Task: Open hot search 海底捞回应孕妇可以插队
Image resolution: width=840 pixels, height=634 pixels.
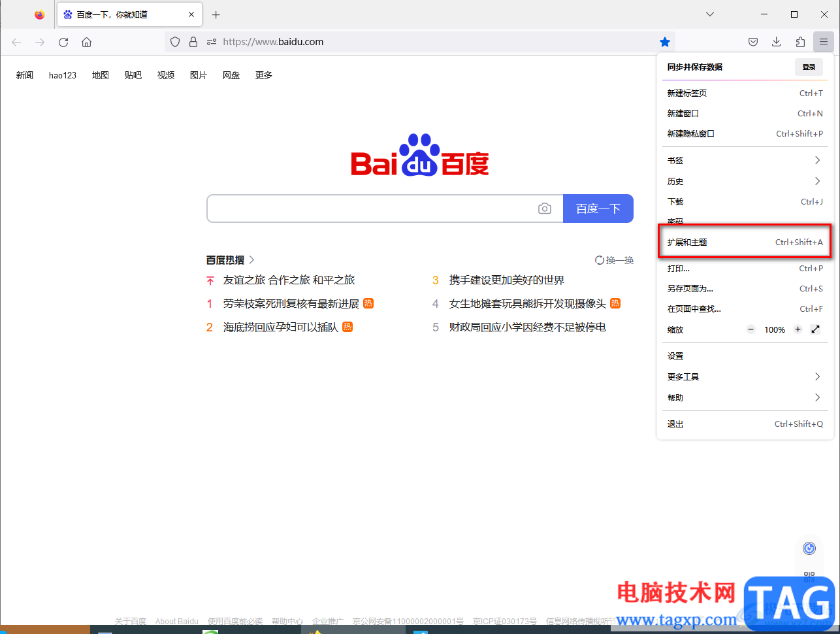Action: pyautogui.click(x=281, y=327)
